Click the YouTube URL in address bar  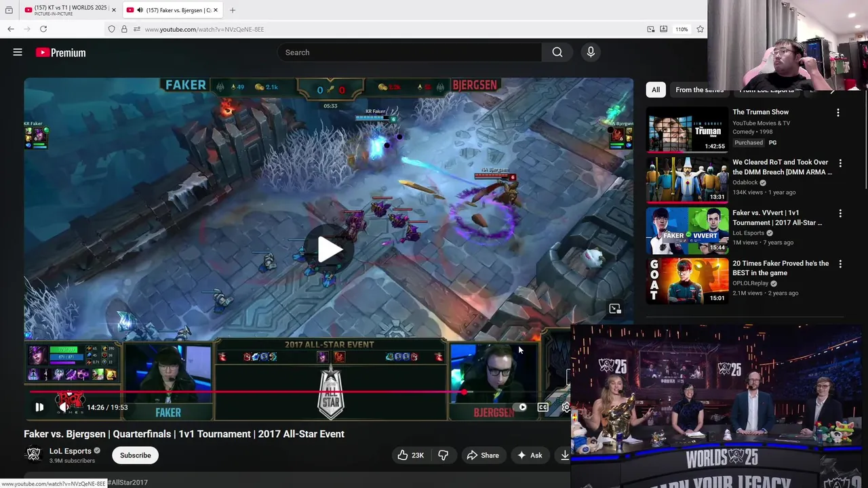(204, 29)
